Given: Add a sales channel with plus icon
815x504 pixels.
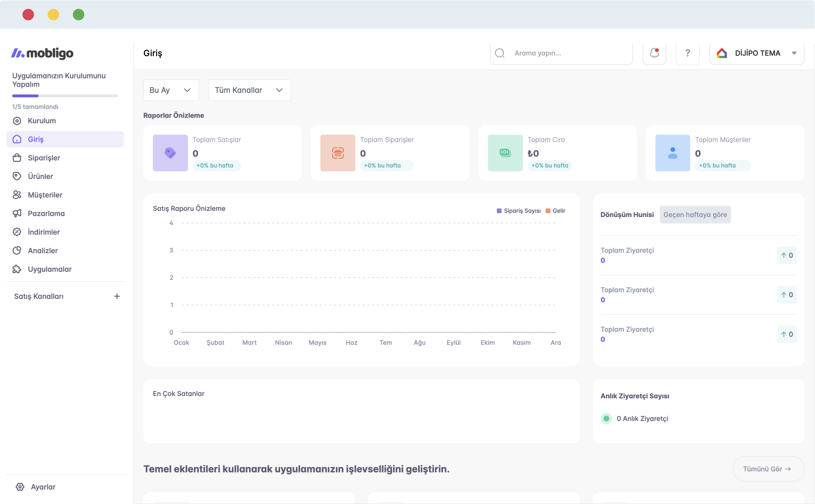Looking at the screenshot, I should tap(117, 296).
